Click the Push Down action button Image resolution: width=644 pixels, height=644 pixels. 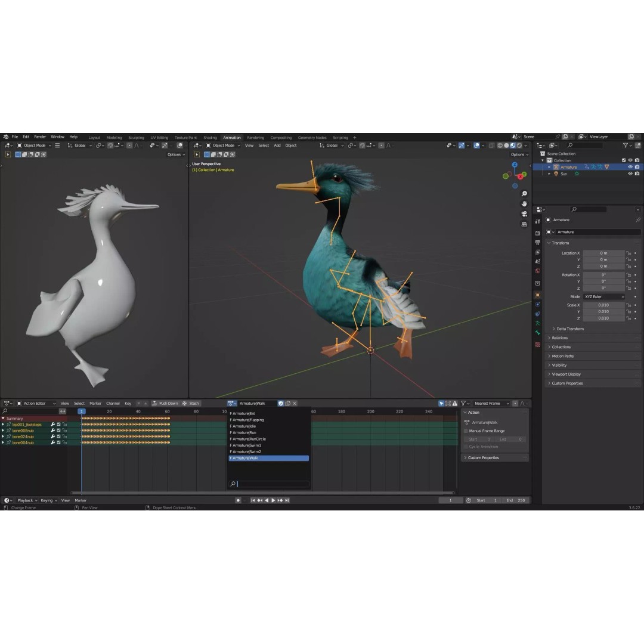pos(165,403)
